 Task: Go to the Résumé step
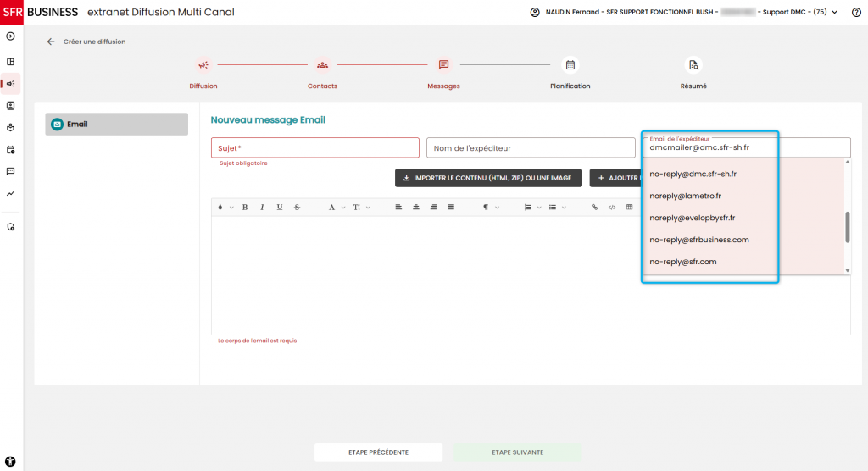(x=693, y=74)
